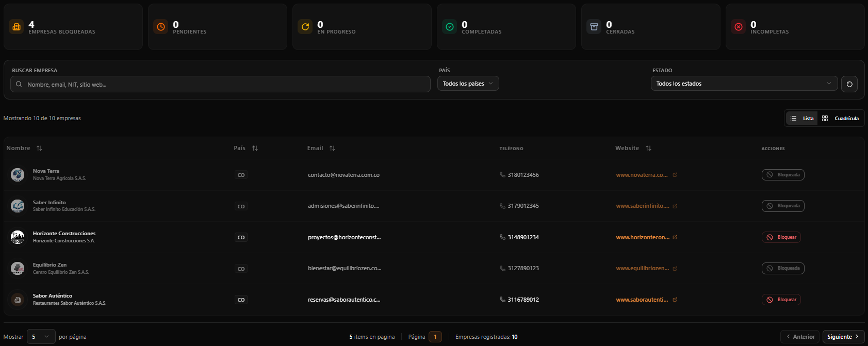
Task: Click Nova Terra company logo
Action: point(18,175)
